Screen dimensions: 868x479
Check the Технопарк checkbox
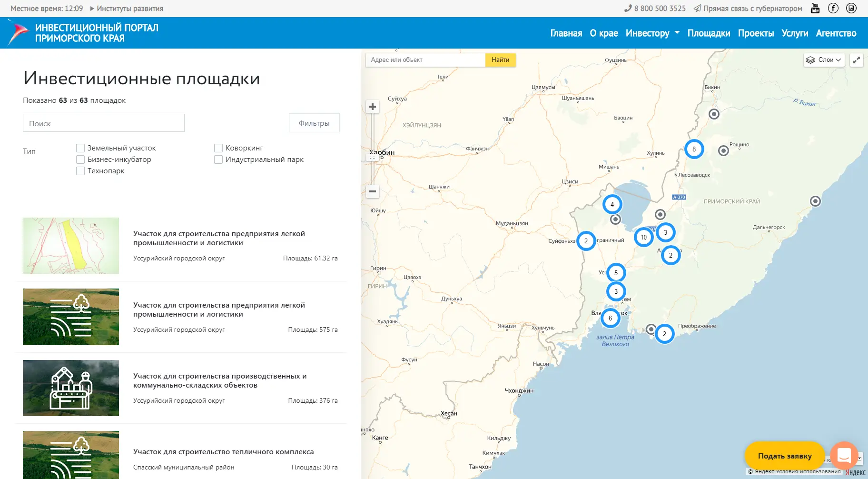click(80, 171)
